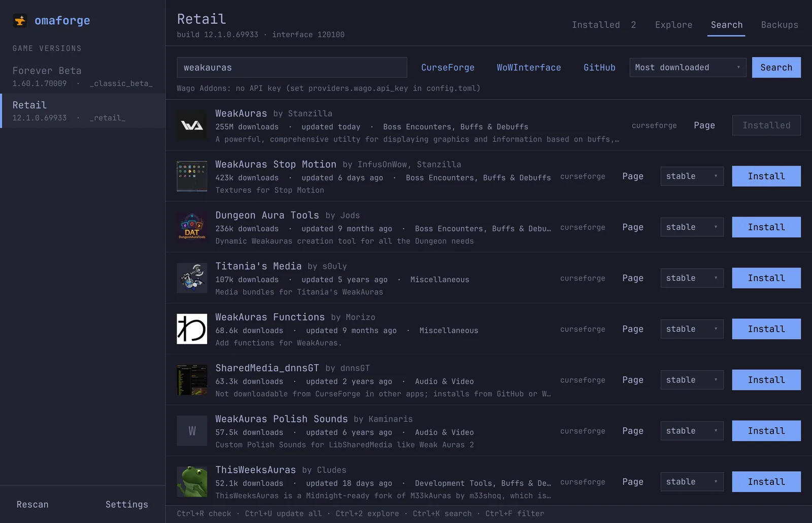Click the Titania's Media addon icon
812x523 pixels.
(x=192, y=278)
